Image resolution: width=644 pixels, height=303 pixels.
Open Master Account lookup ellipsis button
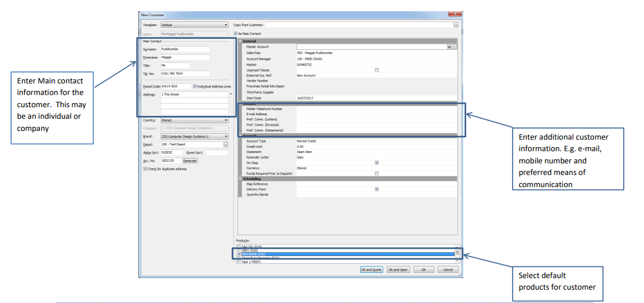[455, 47]
